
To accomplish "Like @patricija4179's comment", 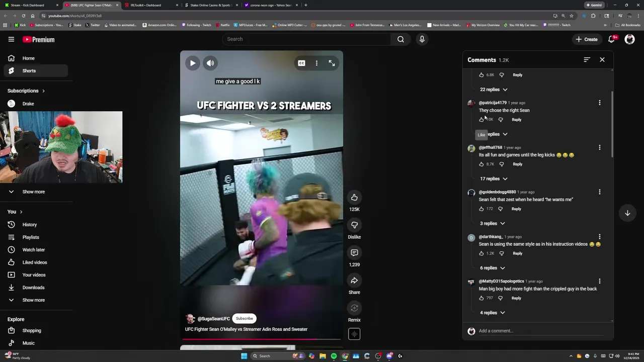I will [481, 119].
